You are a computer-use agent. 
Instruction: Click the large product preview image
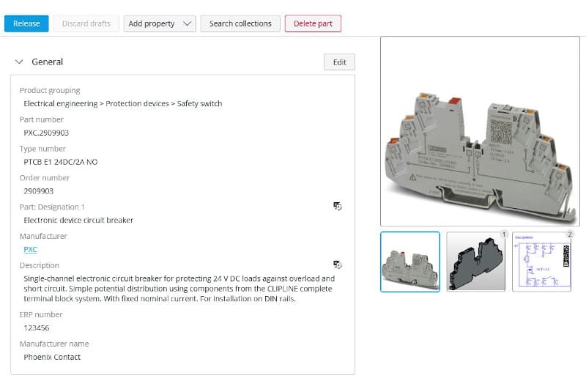(480, 132)
